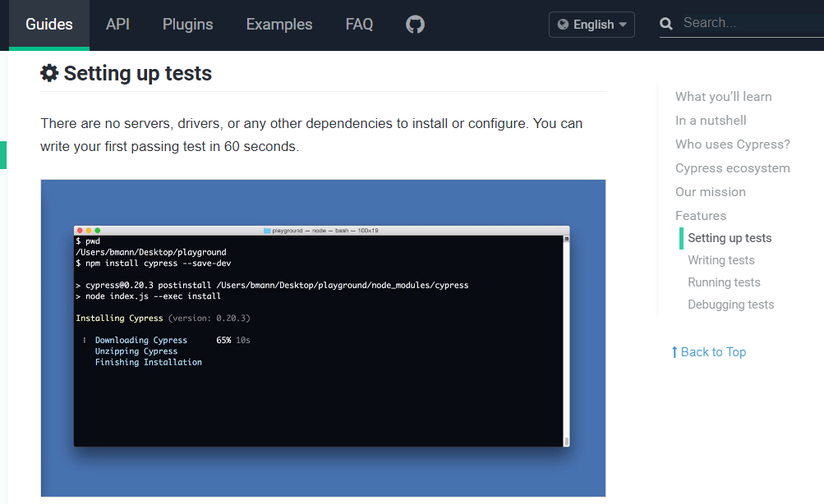Click the Back to Top arrow icon
This screenshot has height=504, width=824.
(674, 352)
